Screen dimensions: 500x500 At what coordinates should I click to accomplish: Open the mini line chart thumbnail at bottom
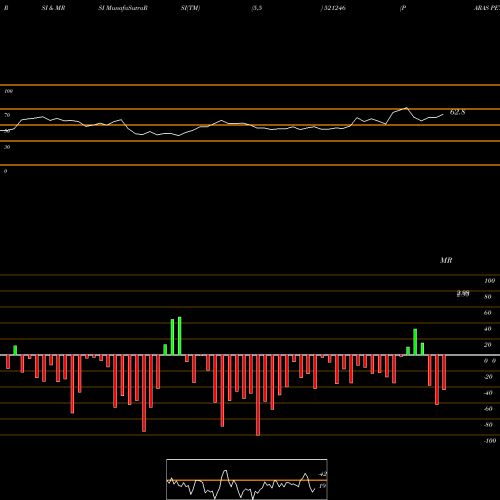[247, 479]
